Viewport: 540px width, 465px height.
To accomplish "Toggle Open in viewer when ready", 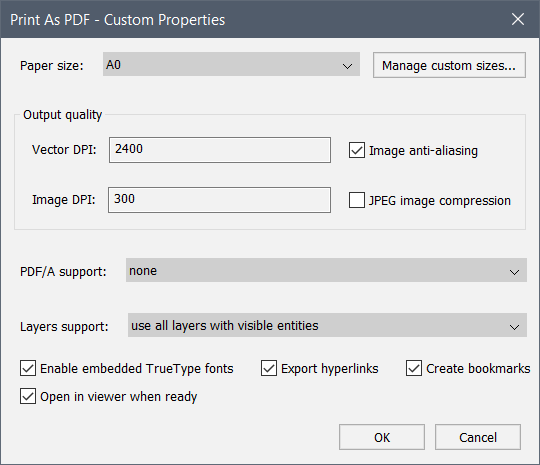I will (x=28, y=396).
